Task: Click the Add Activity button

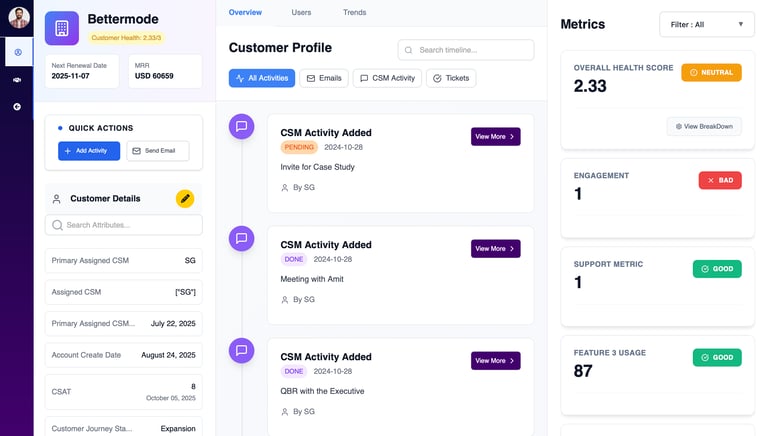Action: (x=89, y=151)
